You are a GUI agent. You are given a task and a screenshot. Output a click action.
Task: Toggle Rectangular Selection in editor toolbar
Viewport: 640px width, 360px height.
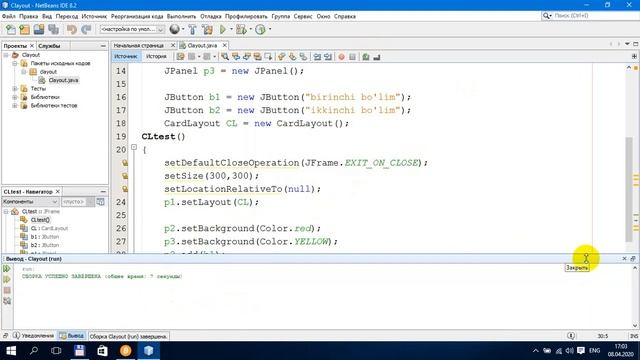268,57
